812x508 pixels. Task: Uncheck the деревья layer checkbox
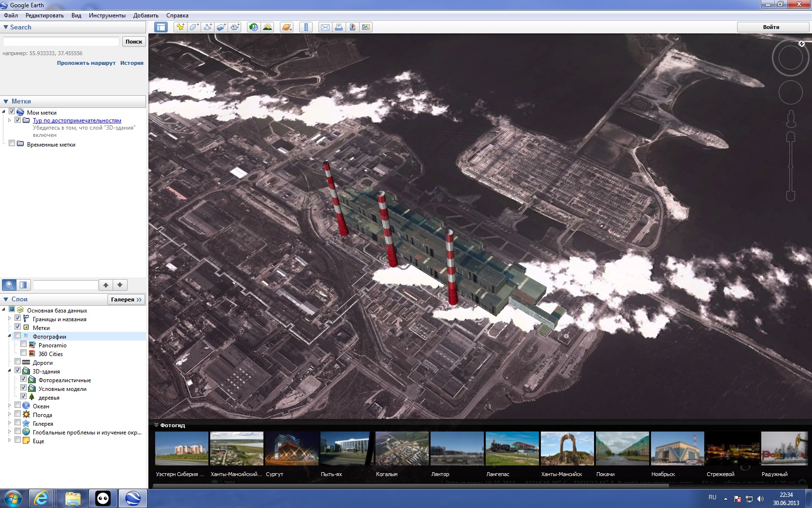pos(23,397)
